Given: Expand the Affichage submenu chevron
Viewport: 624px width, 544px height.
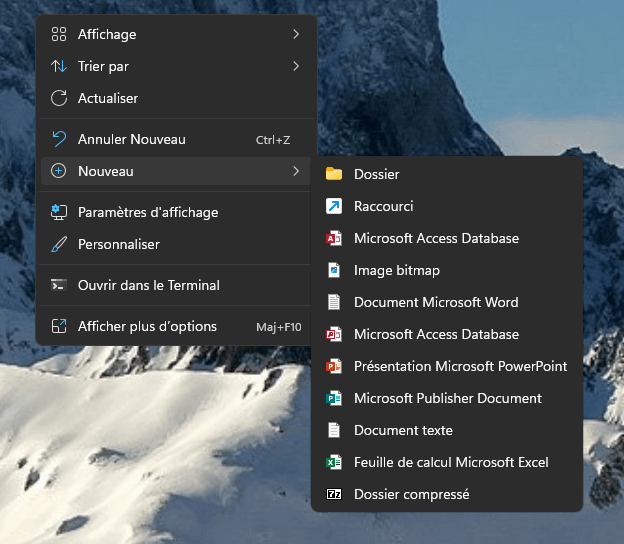Looking at the screenshot, I should (296, 34).
